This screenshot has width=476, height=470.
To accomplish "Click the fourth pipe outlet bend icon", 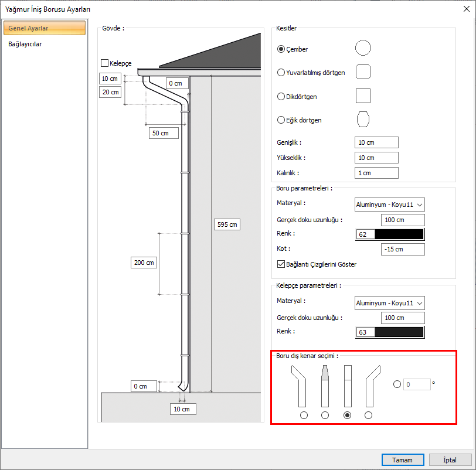I will 370,386.
